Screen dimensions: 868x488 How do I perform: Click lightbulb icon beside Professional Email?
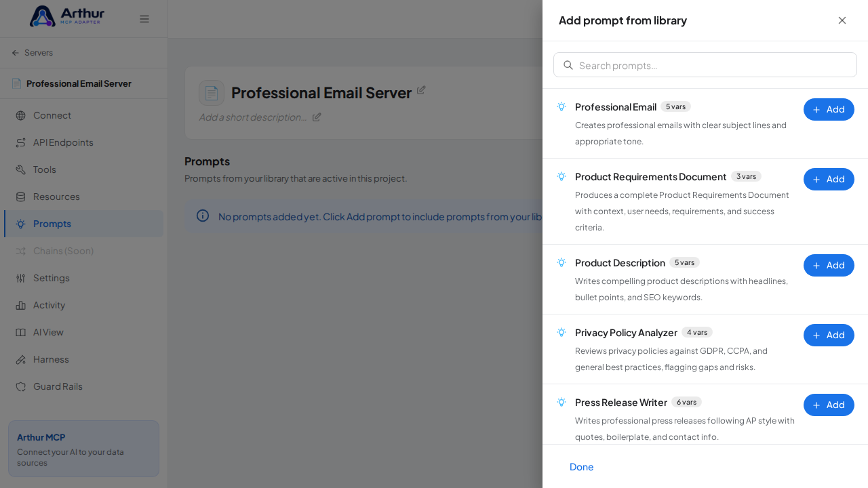click(x=561, y=106)
